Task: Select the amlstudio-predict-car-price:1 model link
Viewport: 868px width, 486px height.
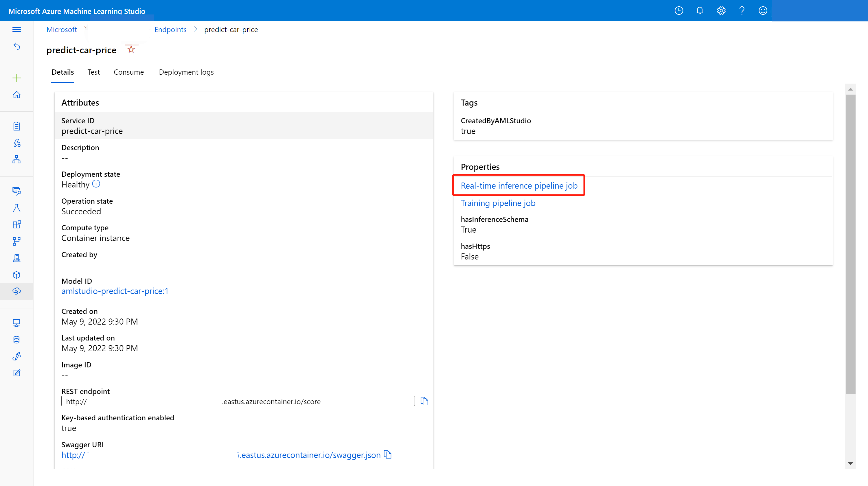Action: tap(115, 291)
